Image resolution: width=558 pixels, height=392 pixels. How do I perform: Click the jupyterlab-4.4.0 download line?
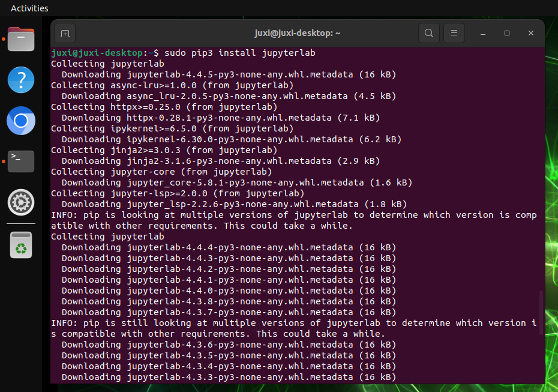pos(229,291)
